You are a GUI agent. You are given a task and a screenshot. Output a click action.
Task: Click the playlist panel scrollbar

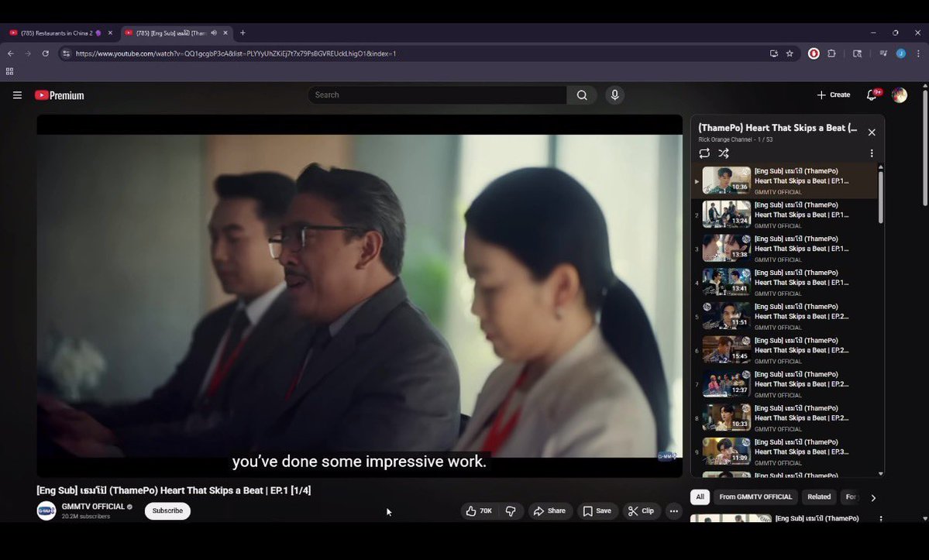coord(880,198)
